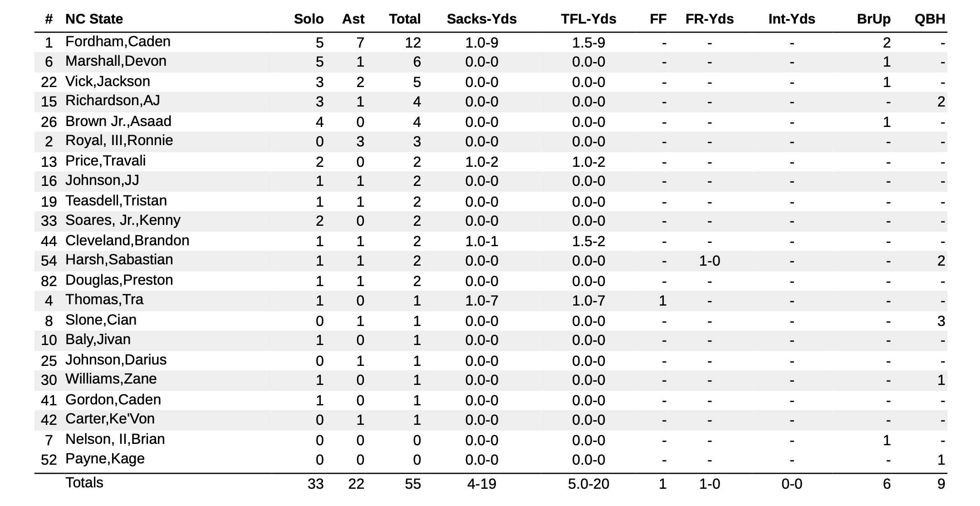This screenshot has height=506, width=980.
Task: Select the BrUp column header
Action: point(873,19)
